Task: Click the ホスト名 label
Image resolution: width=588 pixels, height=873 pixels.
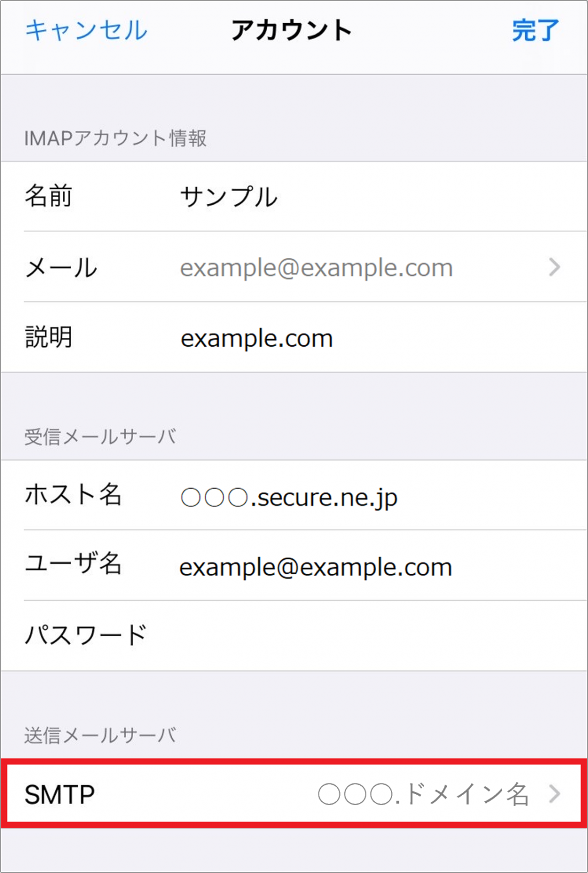Action: click(73, 494)
